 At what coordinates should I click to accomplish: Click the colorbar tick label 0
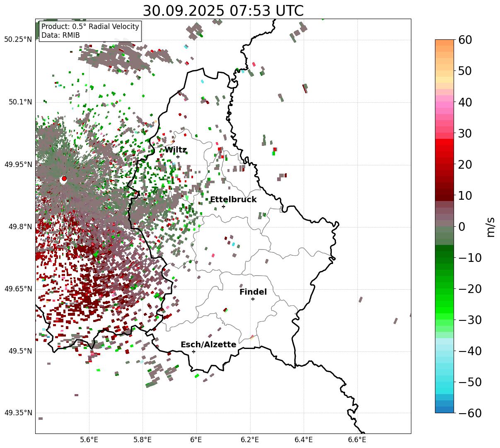pyautogui.click(x=461, y=226)
